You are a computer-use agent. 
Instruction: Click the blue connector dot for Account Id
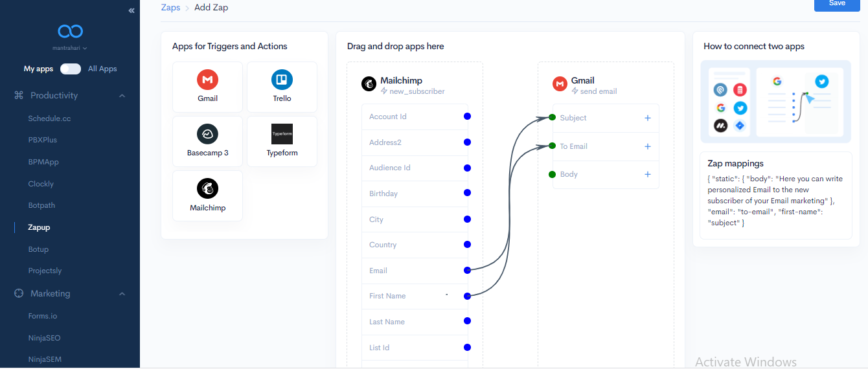point(467,117)
